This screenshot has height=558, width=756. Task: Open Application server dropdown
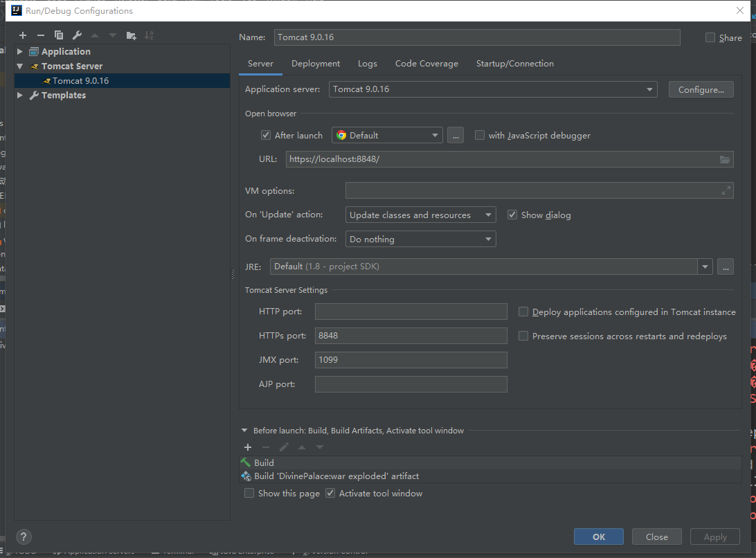(493, 89)
